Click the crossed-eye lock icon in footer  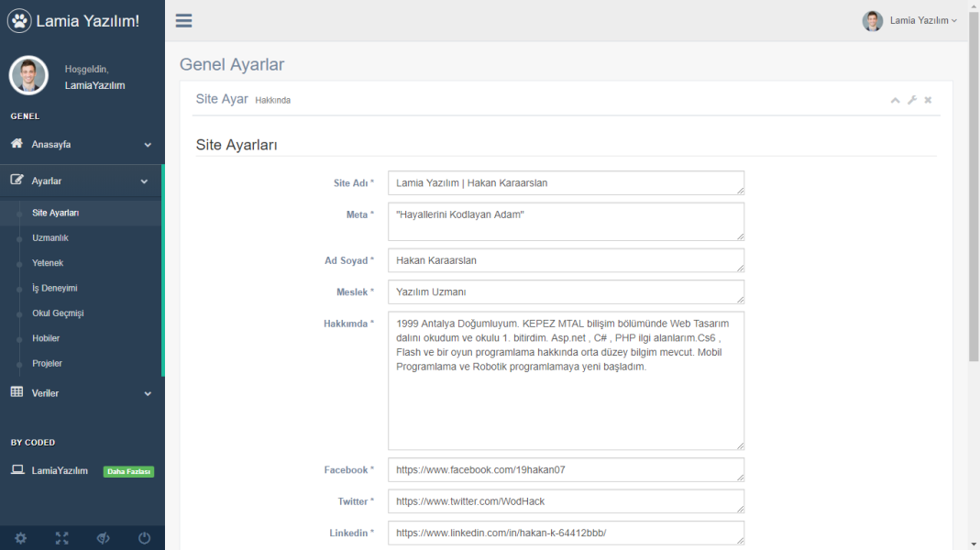pyautogui.click(x=103, y=538)
